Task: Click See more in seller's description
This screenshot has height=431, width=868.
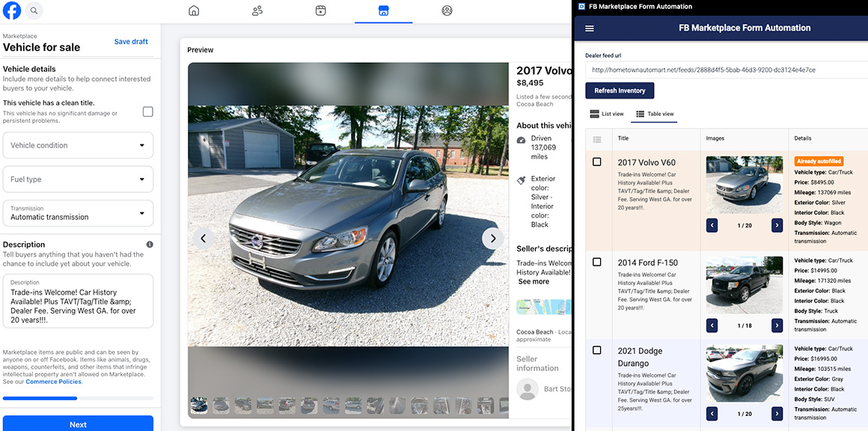Action: tap(534, 281)
